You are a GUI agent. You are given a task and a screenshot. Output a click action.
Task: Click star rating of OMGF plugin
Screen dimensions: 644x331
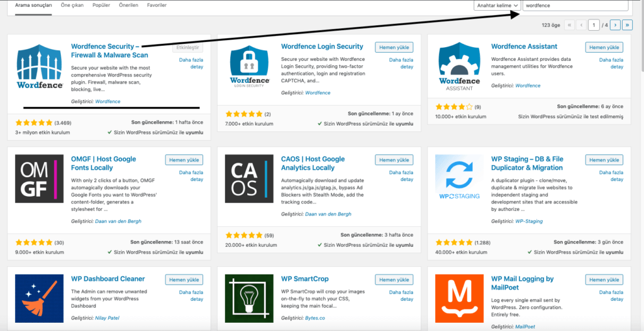pyautogui.click(x=34, y=242)
